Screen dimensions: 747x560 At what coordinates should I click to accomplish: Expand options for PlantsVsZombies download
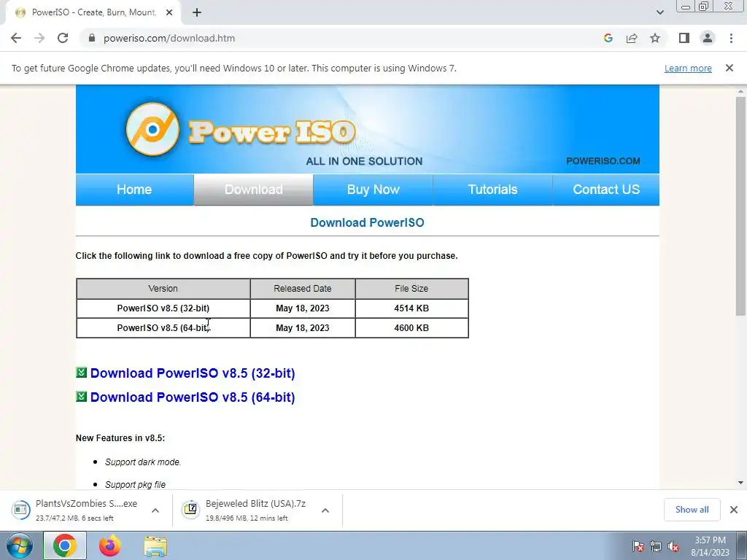click(155, 510)
